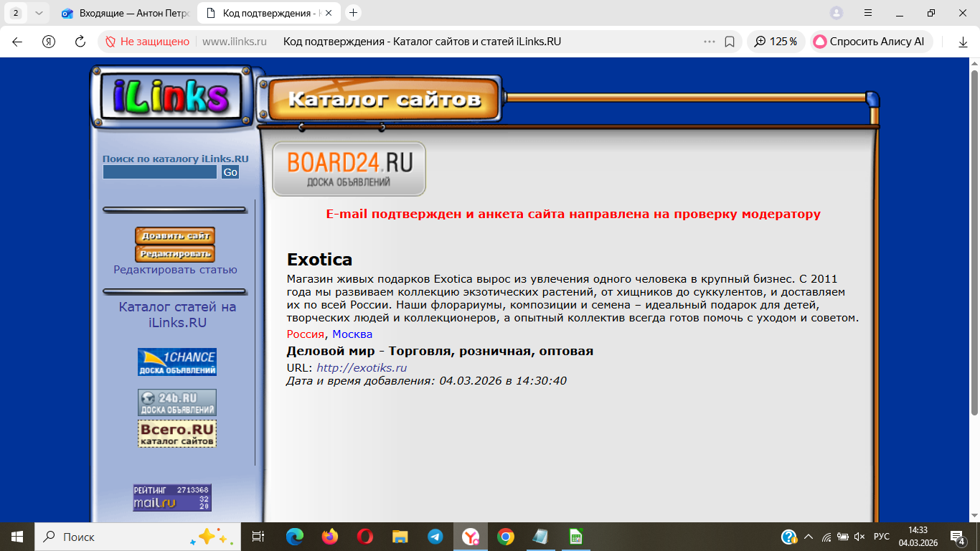Open the browser profile avatar

pyautogui.click(x=837, y=13)
